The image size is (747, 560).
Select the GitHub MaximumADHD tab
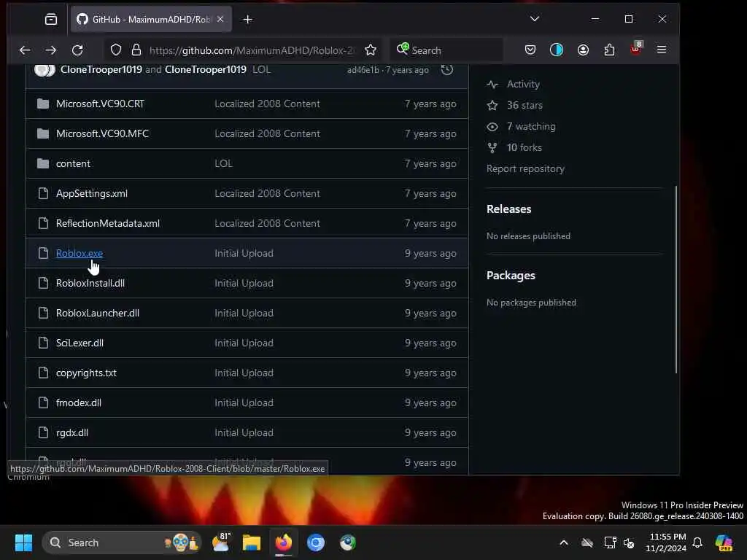pyautogui.click(x=152, y=20)
